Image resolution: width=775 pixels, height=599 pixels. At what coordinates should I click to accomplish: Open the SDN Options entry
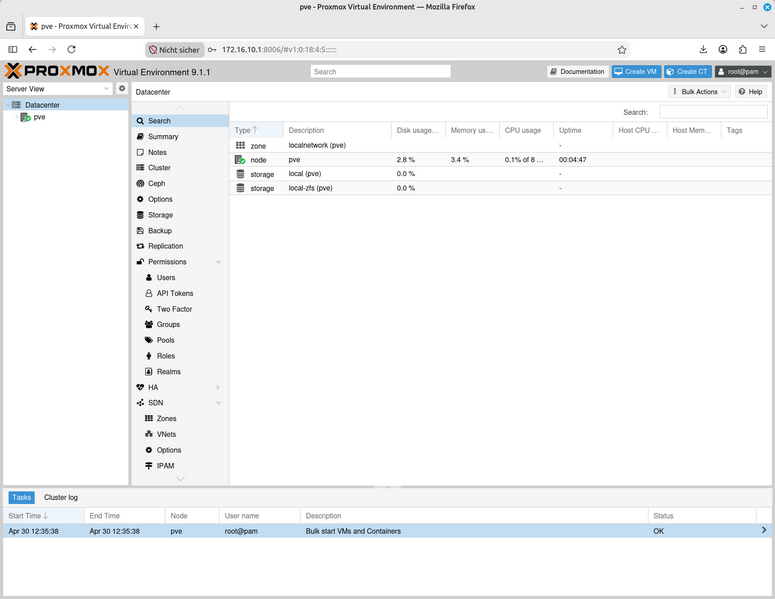tap(180, 450)
